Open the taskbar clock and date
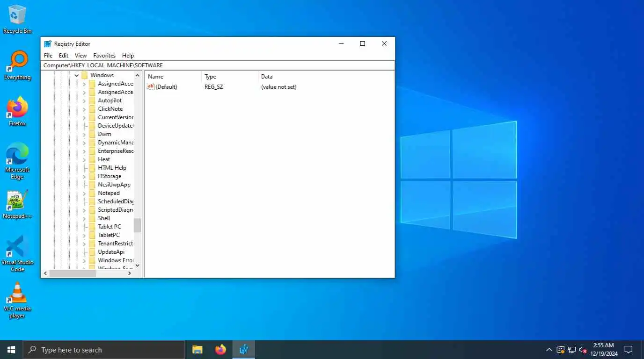Viewport: 644px width, 359px height. [604, 350]
